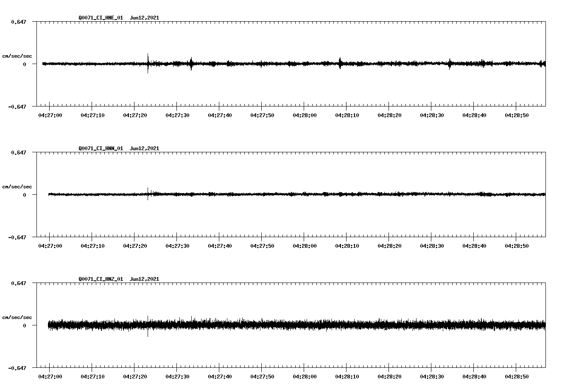Image resolution: width=576 pixels, height=392 pixels.
Task: Click the 04:28:40 time label under HNE plot
Action: pyautogui.click(x=474, y=115)
